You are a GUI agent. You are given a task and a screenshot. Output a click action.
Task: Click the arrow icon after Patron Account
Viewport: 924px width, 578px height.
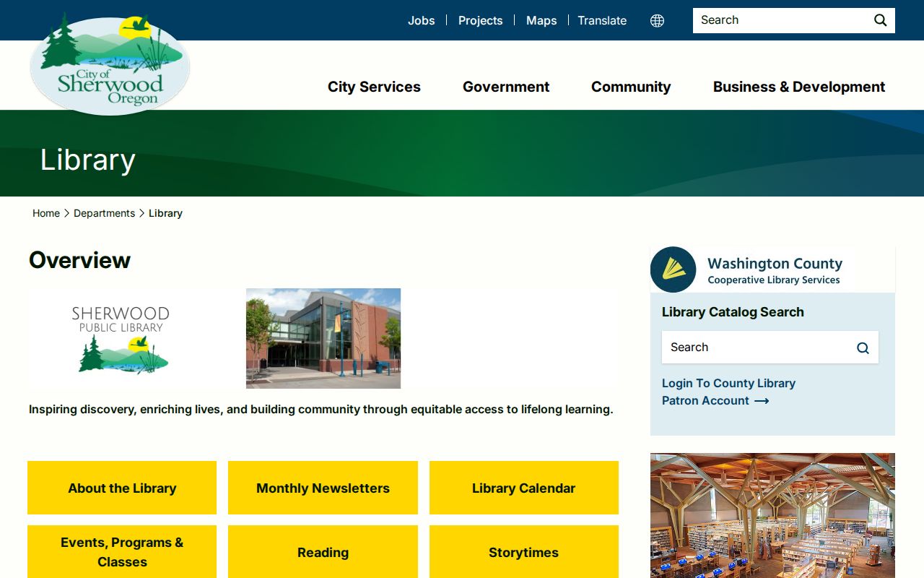(762, 401)
